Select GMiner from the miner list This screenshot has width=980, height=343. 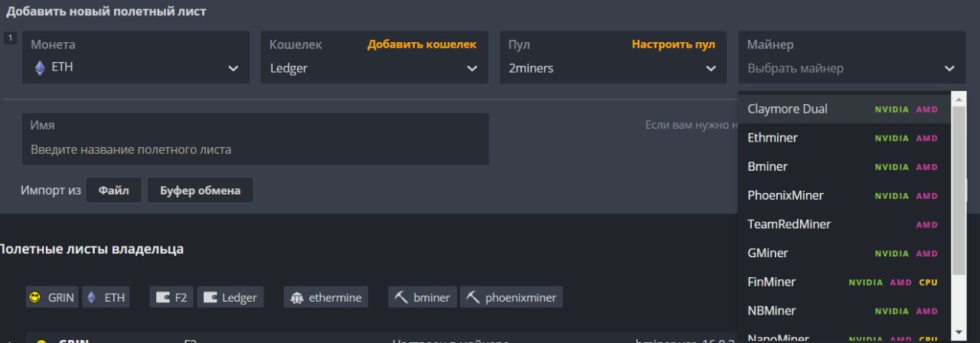pos(844,253)
